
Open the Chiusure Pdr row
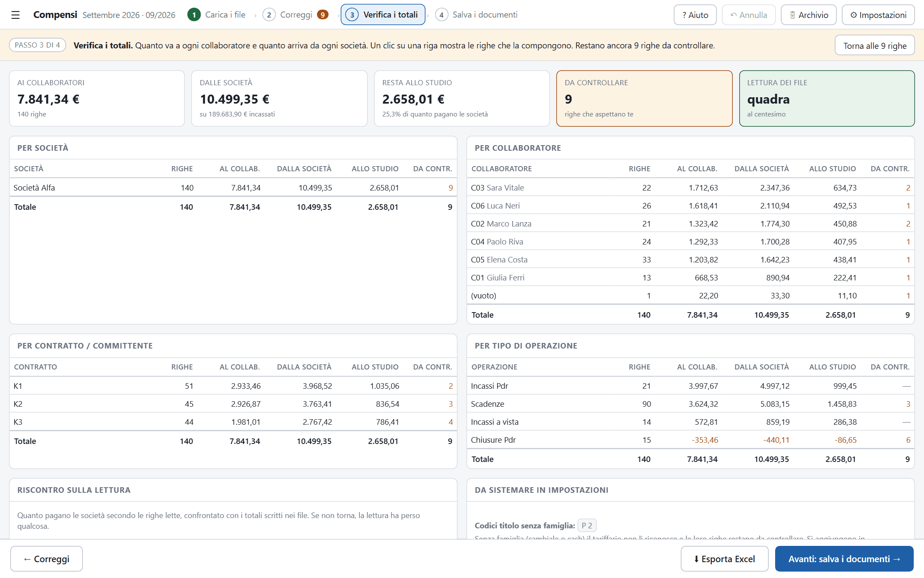690,440
